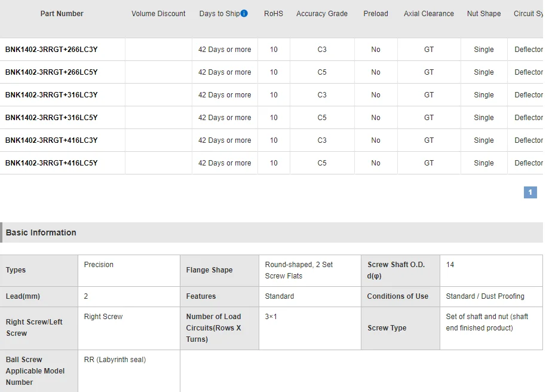Choose part BNK1402-3RRGT+416LC5Y
The width and height of the screenshot is (546, 392).
tap(51, 163)
